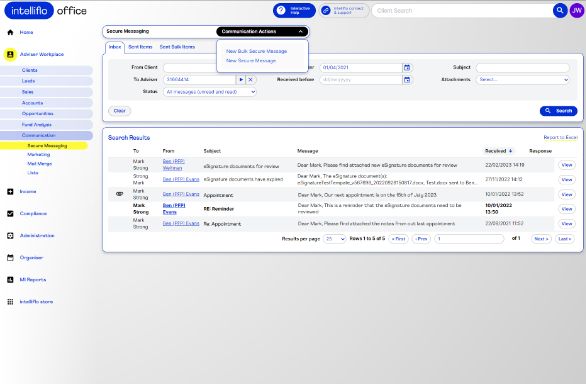586x384 pixels.
Task: Click the page number input field
Action: [469, 239]
